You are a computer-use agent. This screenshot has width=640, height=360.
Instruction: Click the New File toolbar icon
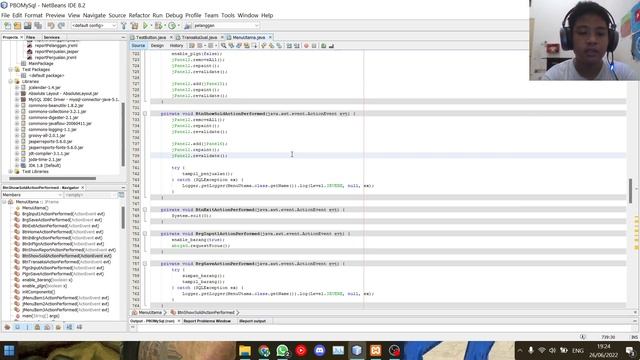click(x=7, y=26)
